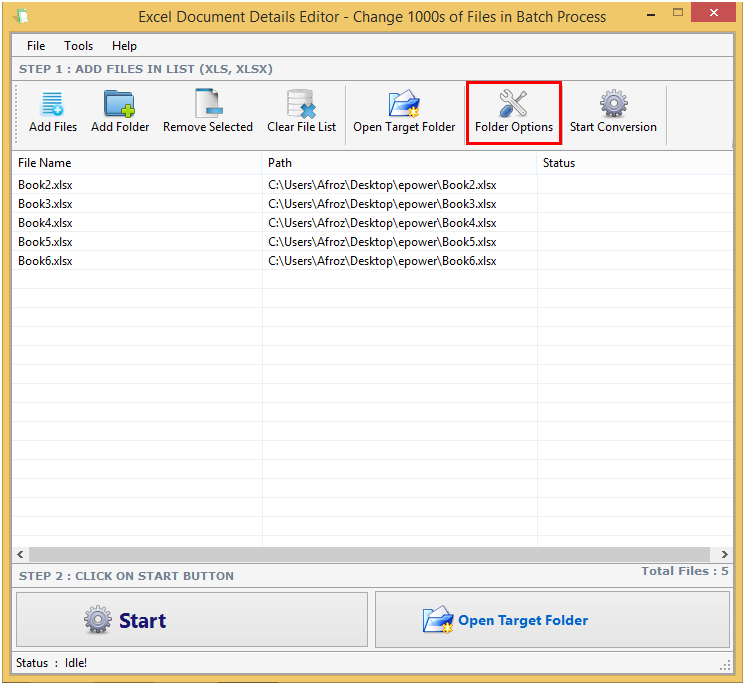Click the Total Files : 5 label
The width and height of the screenshot is (745, 685).
pyautogui.click(x=684, y=571)
